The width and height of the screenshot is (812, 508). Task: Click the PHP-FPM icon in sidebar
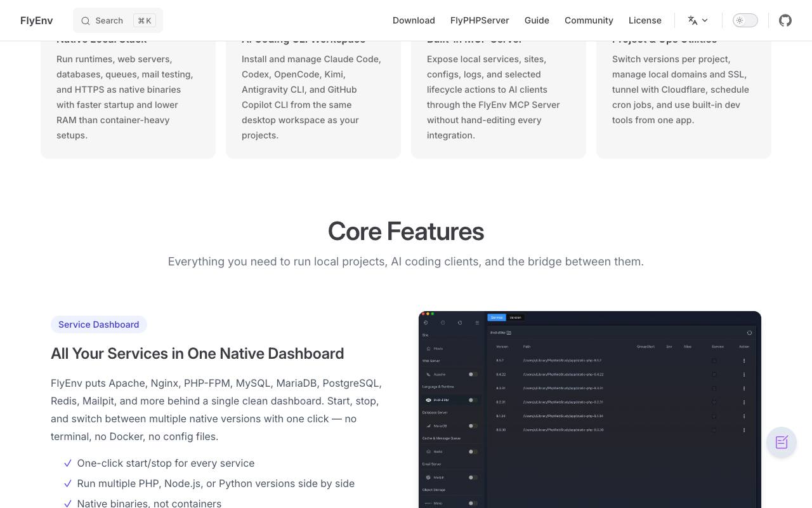pyautogui.click(x=429, y=400)
